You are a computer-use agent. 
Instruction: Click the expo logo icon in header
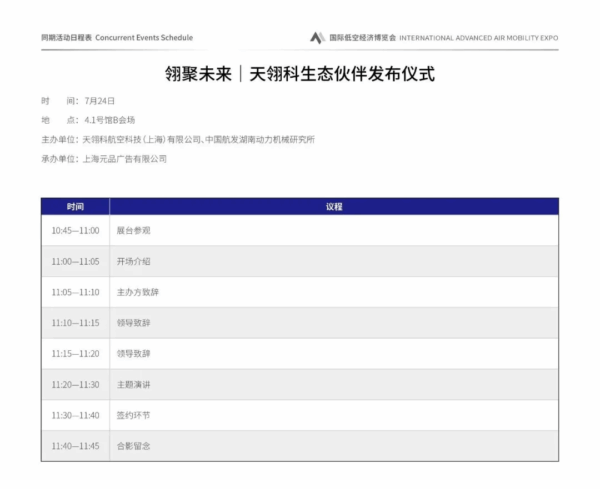point(317,37)
